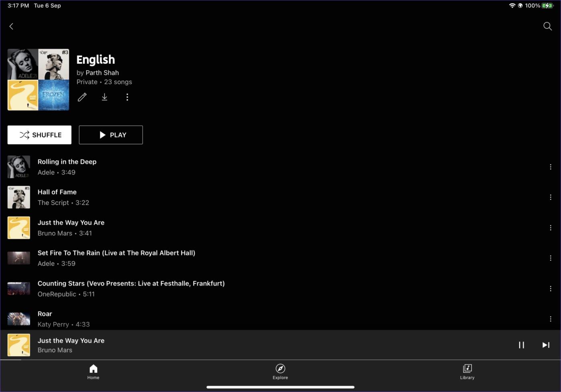Open options for Rolling in the Deep
The height and width of the screenshot is (392, 561).
click(550, 167)
